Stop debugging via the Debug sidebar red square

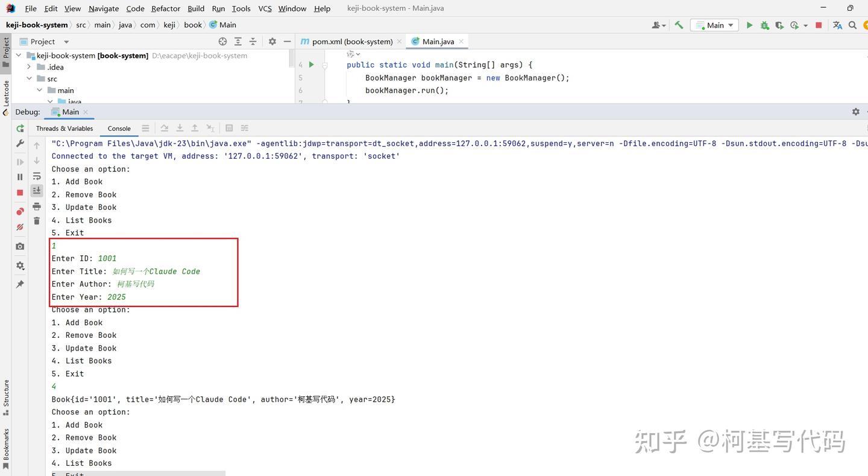[20, 192]
